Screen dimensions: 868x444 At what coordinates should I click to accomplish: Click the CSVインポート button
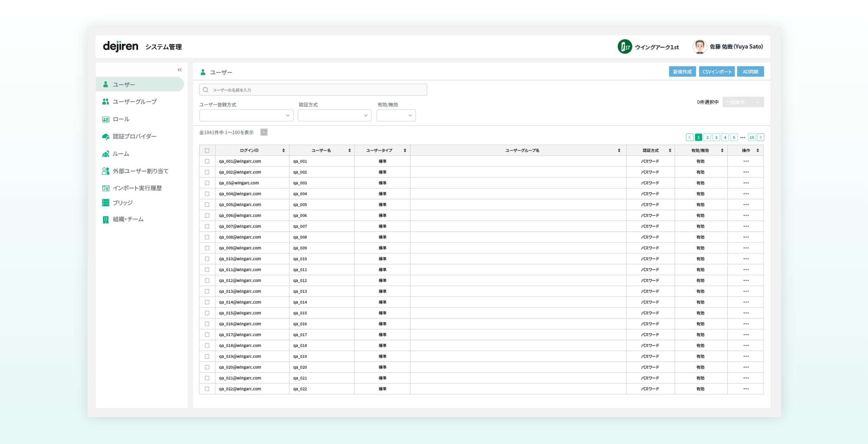pyautogui.click(x=717, y=72)
